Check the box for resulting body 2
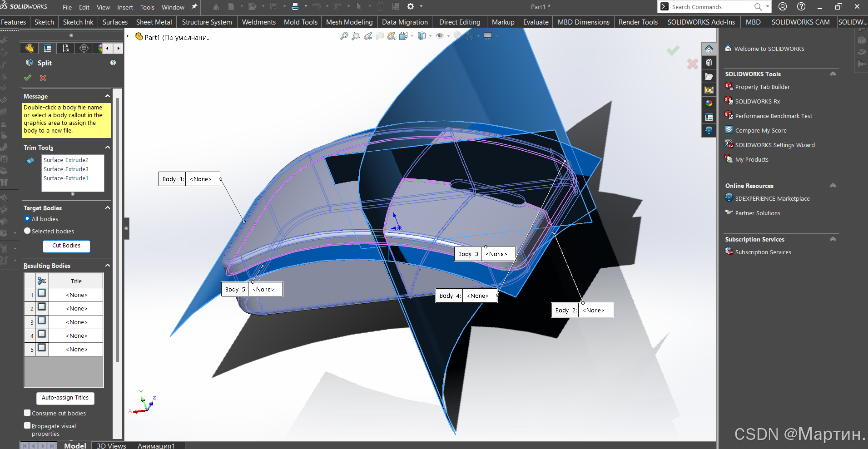The image size is (868, 449). tap(42, 307)
